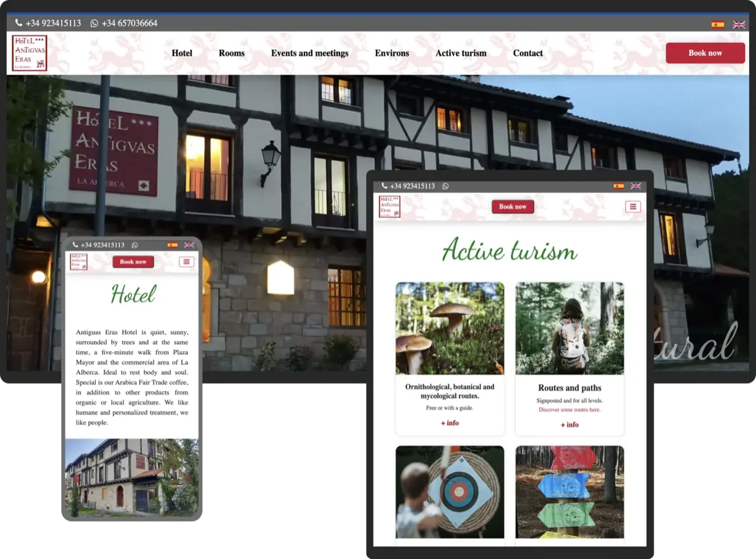Click the Spanish flag in desktop header
Image resolution: width=756 pixels, height=559 pixels.
pos(718,25)
